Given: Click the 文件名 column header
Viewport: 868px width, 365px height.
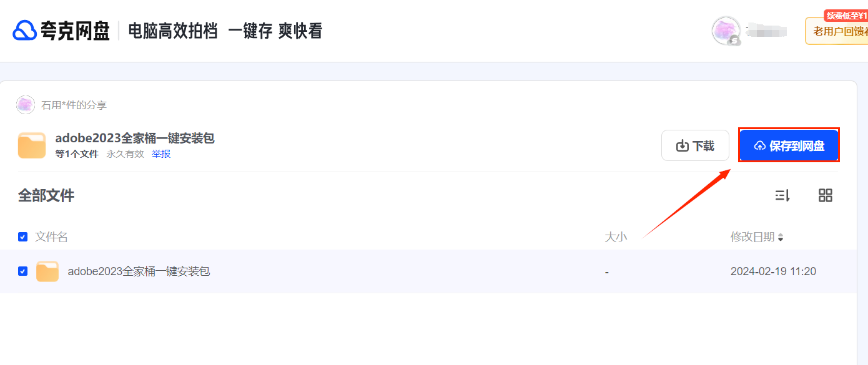Looking at the screenshot, I should tap(51, 237).
